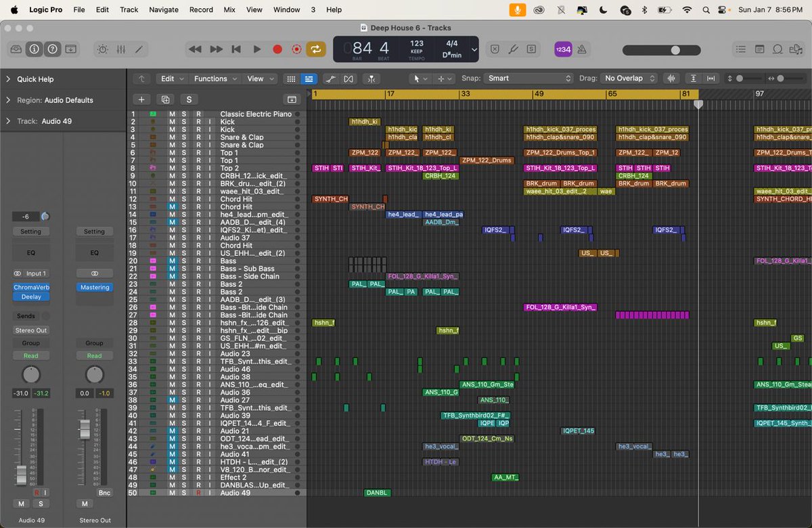Open the Mix menu

point(229,9)
